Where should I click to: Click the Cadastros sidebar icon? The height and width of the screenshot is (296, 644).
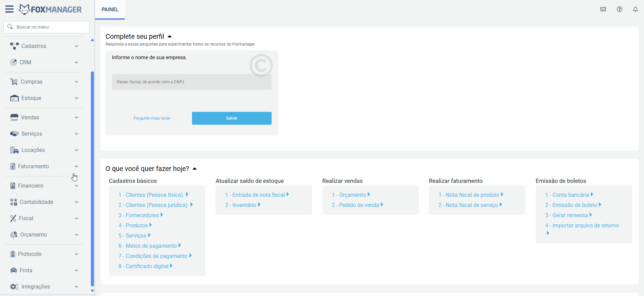14,46
